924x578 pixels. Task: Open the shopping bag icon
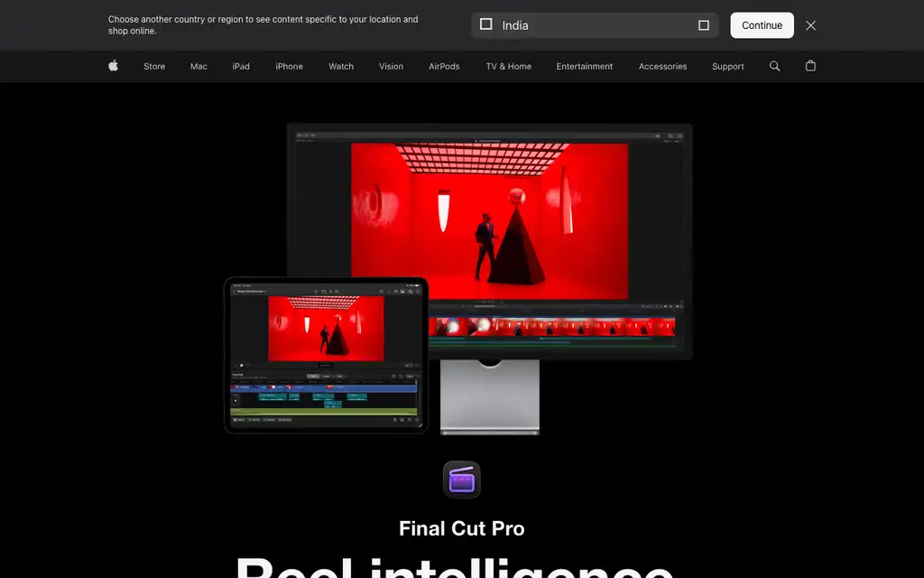tap(810, 65)
